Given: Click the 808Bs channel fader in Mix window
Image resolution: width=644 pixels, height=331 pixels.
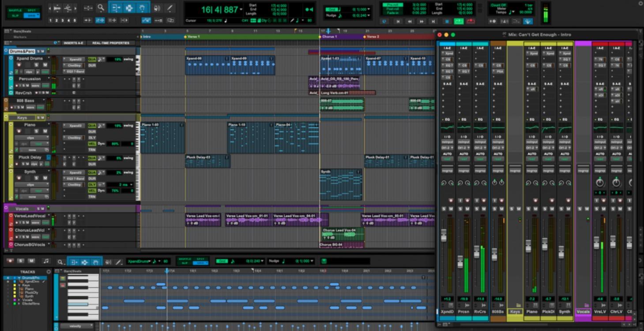Looking at the screenshot, I should click(494, 254).
